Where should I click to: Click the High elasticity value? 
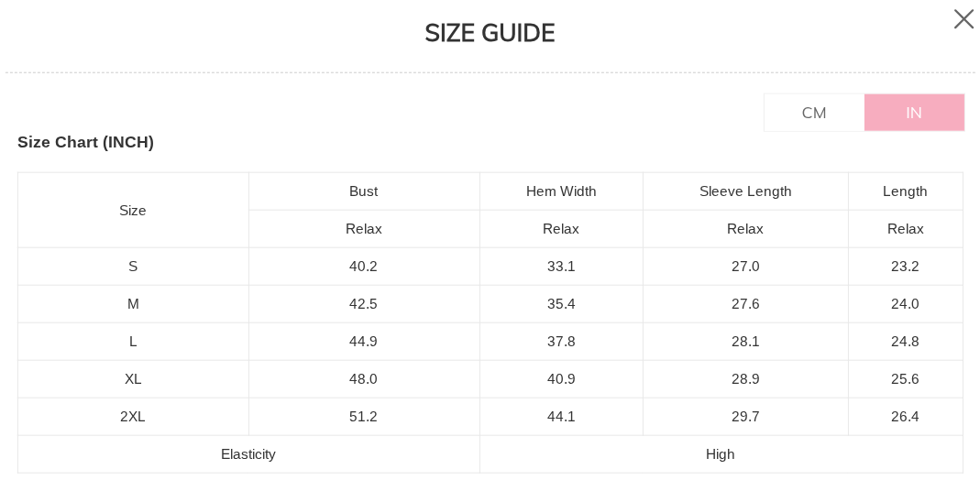[x=721, y=454]
